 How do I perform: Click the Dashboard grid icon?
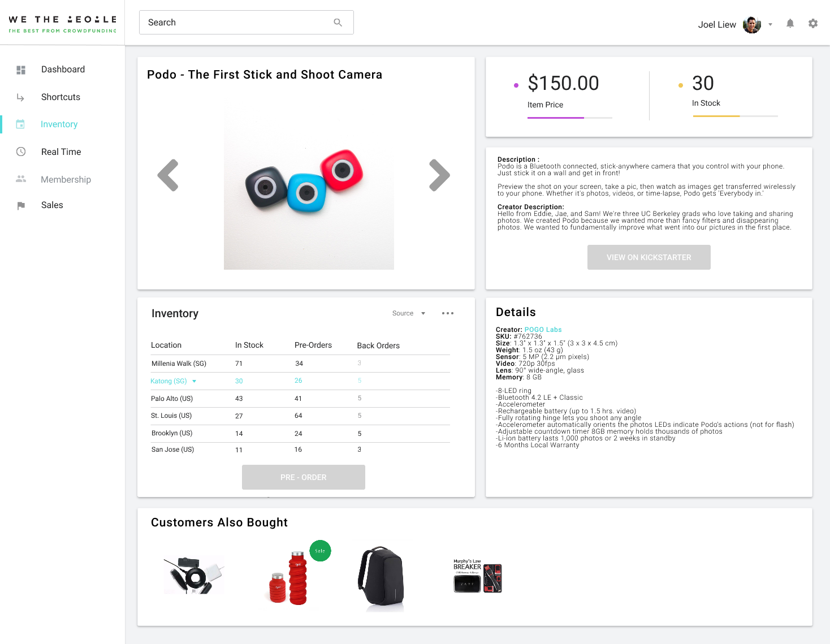[x=21, y=70]
